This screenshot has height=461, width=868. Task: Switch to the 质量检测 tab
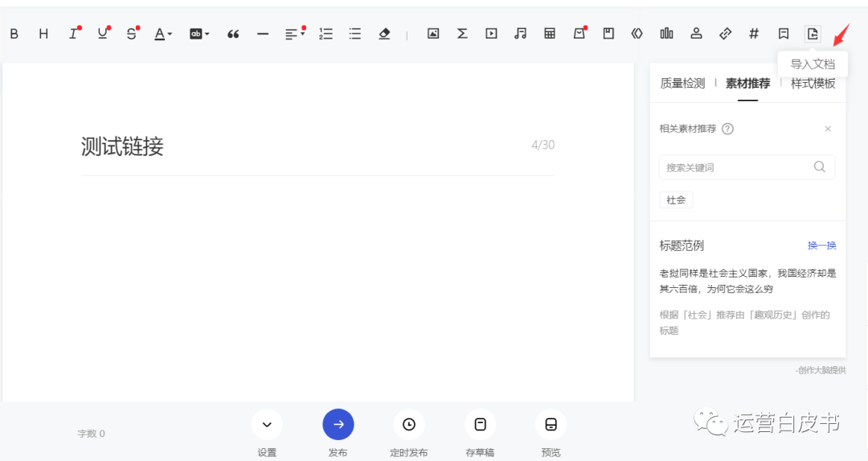682,83
